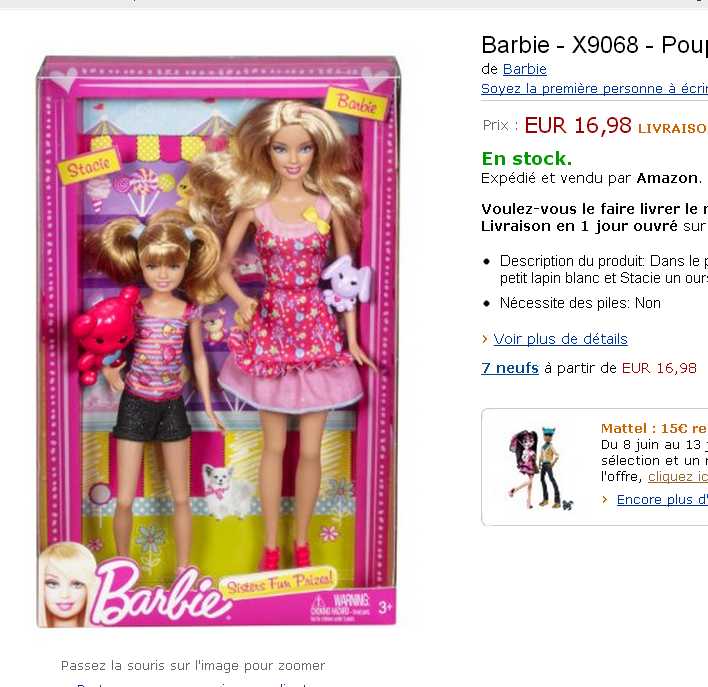The width and height of the screenshot is (708, 687).
Task: Click the orange arrow beside 'Encore plus'
Action: pos(605,500)
